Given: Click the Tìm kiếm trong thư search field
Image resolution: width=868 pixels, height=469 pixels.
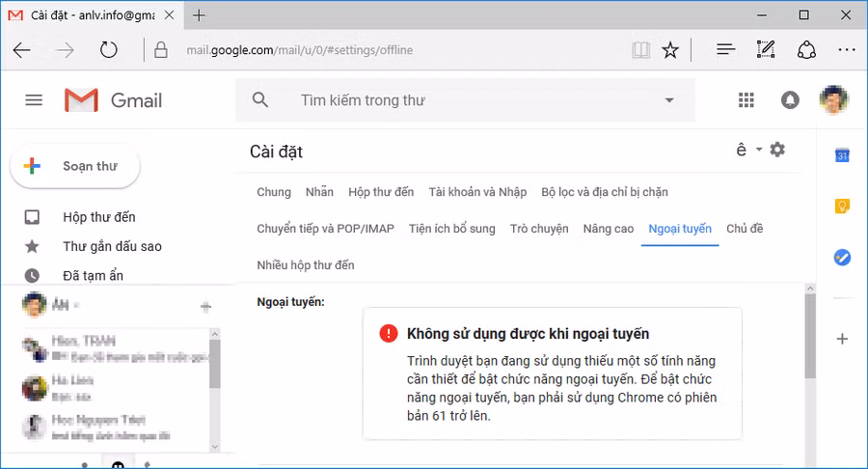Looking at the screenshot, I should coord(463,100).
